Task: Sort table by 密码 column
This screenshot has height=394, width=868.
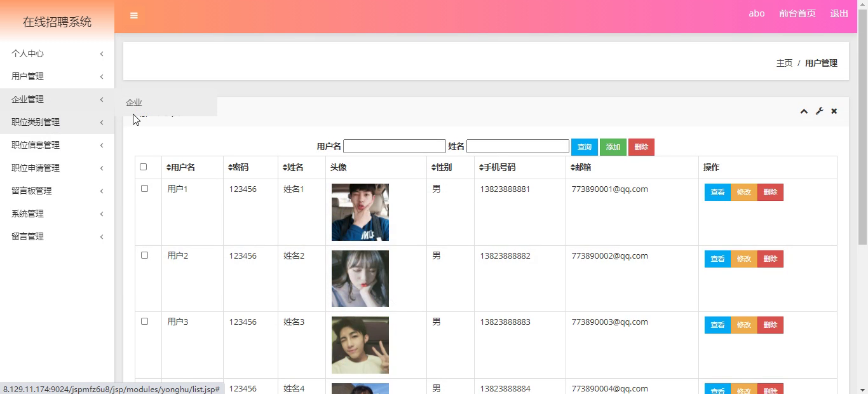Action: tap(238, 168)
